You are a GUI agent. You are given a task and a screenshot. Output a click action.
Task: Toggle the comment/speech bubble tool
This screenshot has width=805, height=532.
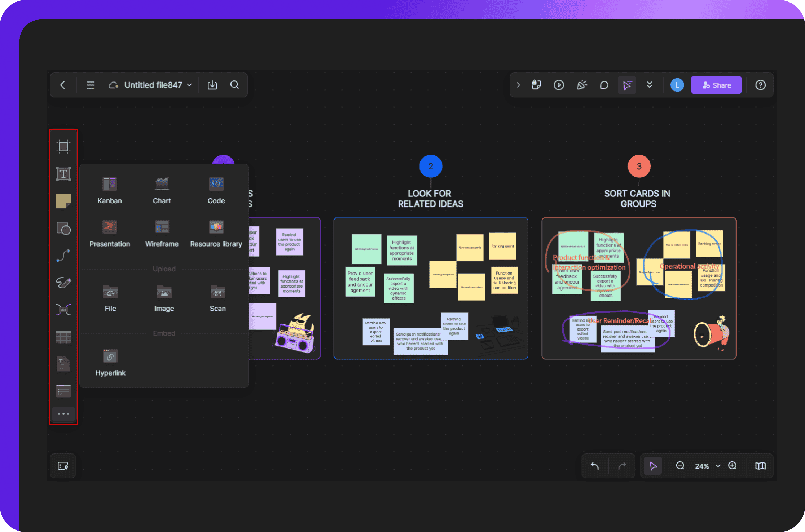(x=604, y=85)
